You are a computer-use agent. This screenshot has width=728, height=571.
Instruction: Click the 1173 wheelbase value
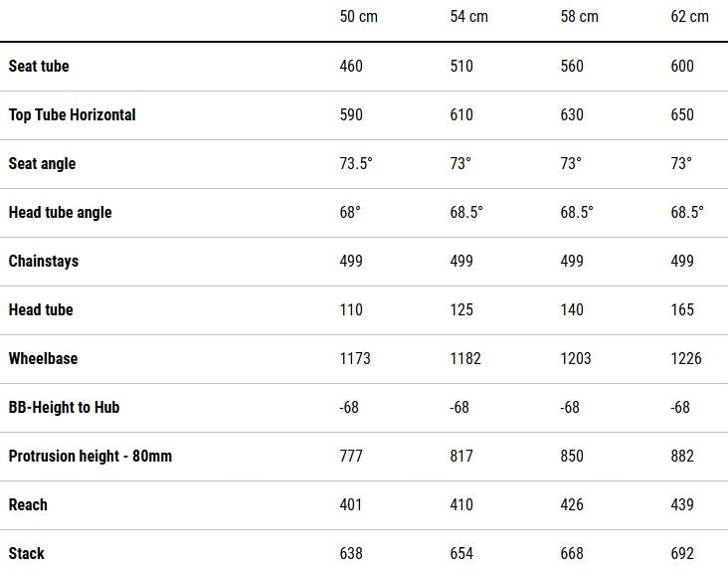coord(355,358)
